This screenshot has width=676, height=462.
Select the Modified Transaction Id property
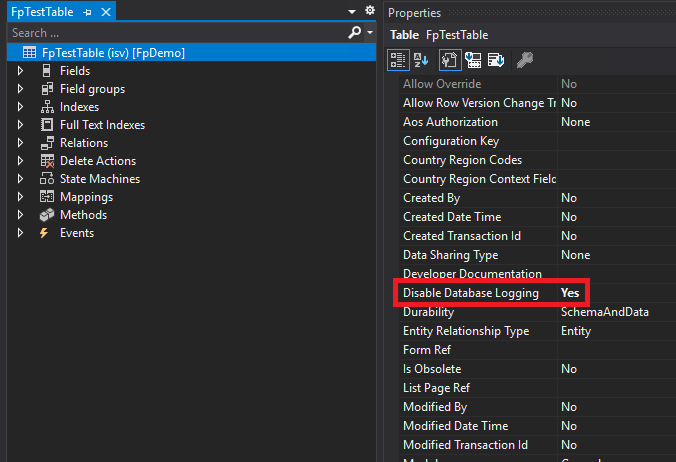coord(465,445)
